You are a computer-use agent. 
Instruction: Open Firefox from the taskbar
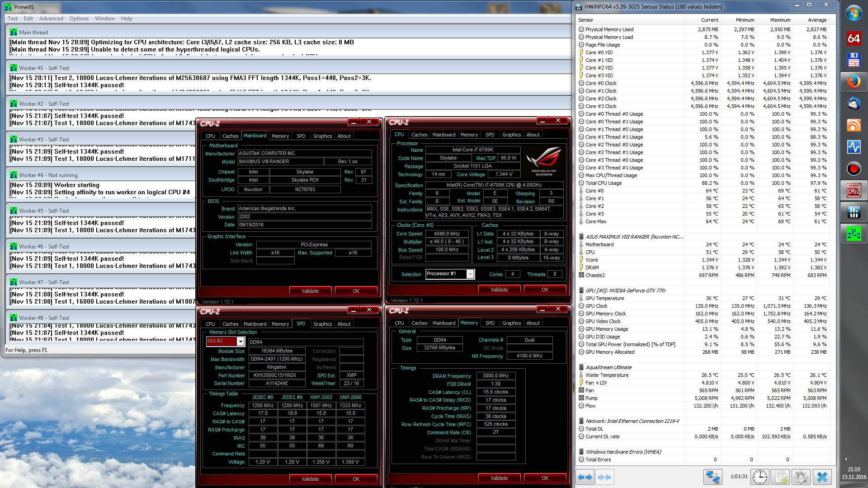click(854, 82)
